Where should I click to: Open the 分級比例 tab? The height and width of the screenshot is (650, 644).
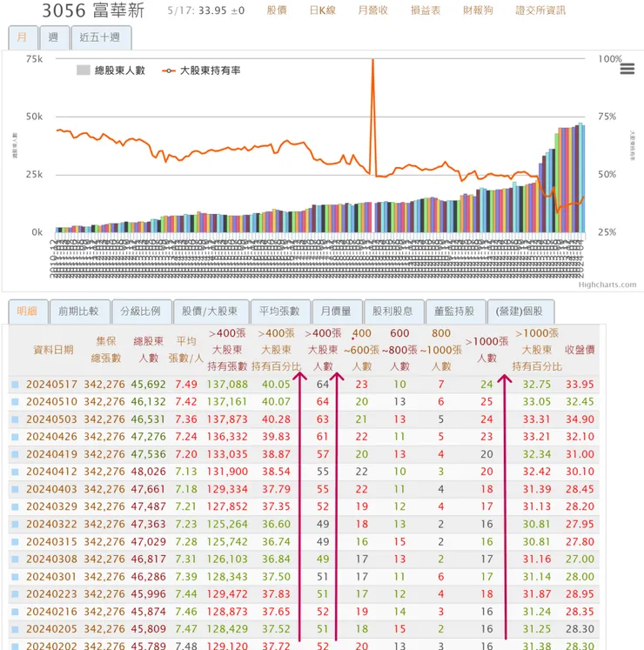pyautogui.click(x=141, y=312)
